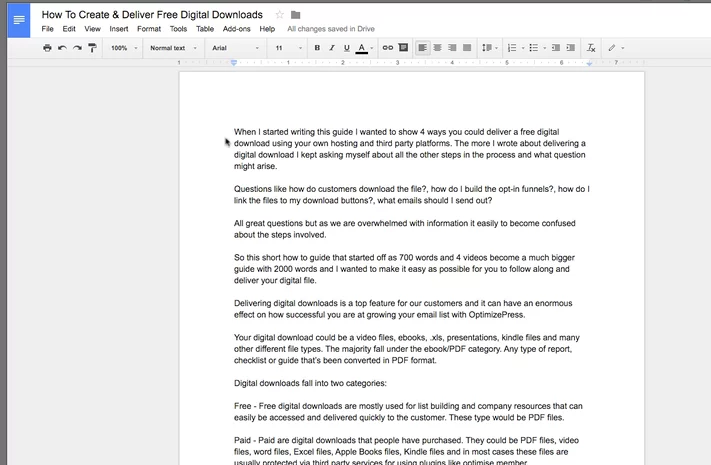The height and width of the screenshot is (465, 711).
Task: Click the paragraph starting 'Free - Free digital downloads'
Action: [x=408, y=411]
